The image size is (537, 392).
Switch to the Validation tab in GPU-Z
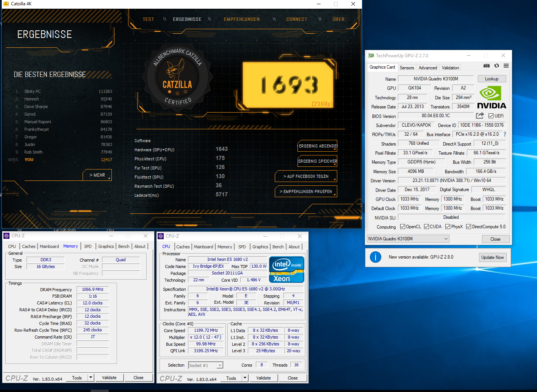(450, 68)
